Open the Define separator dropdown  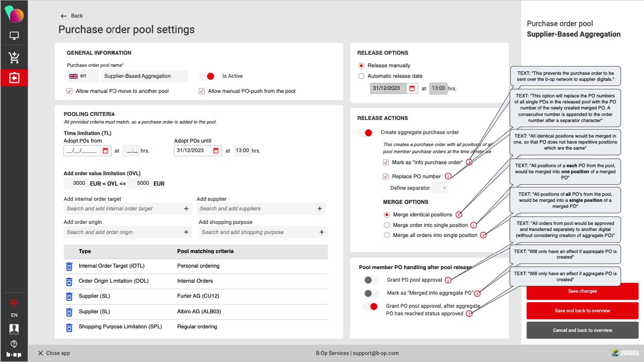[x=440, y=188]
